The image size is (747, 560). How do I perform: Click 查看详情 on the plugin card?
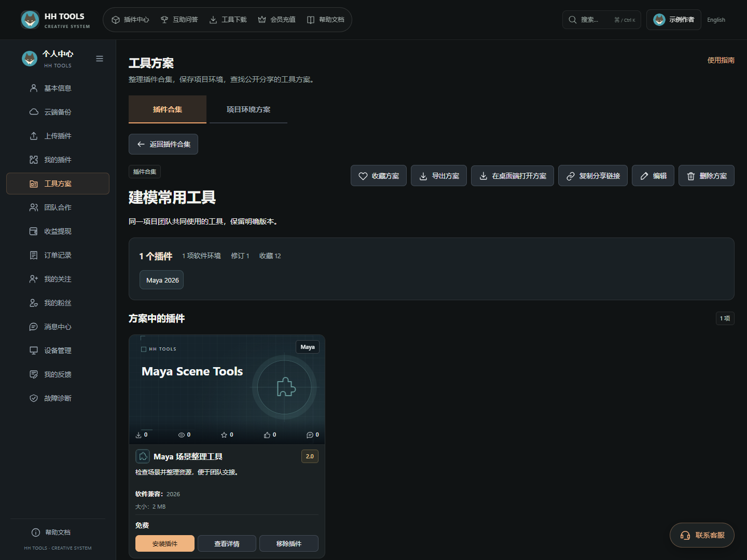point(227,543)
